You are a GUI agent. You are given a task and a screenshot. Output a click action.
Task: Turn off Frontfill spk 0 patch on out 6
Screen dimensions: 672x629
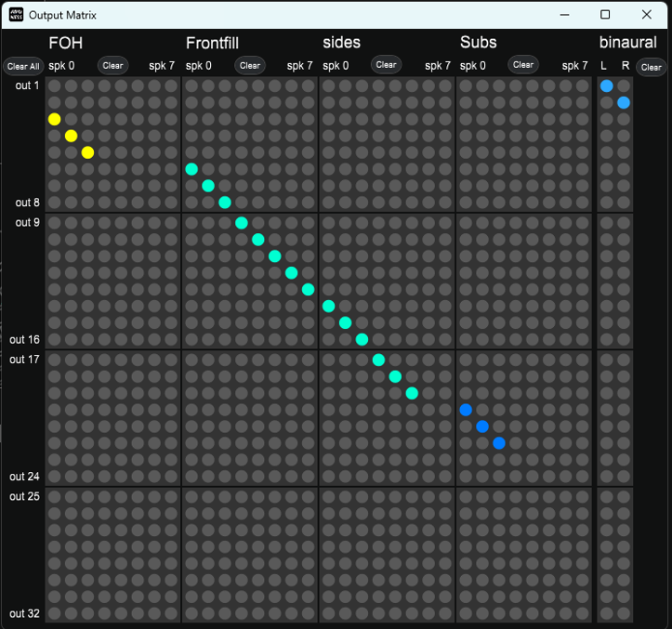tap(191, 169)
